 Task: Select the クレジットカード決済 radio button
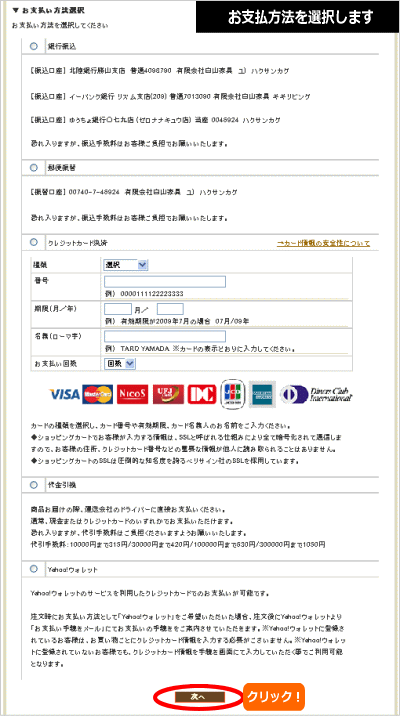(x=33, y=242)
